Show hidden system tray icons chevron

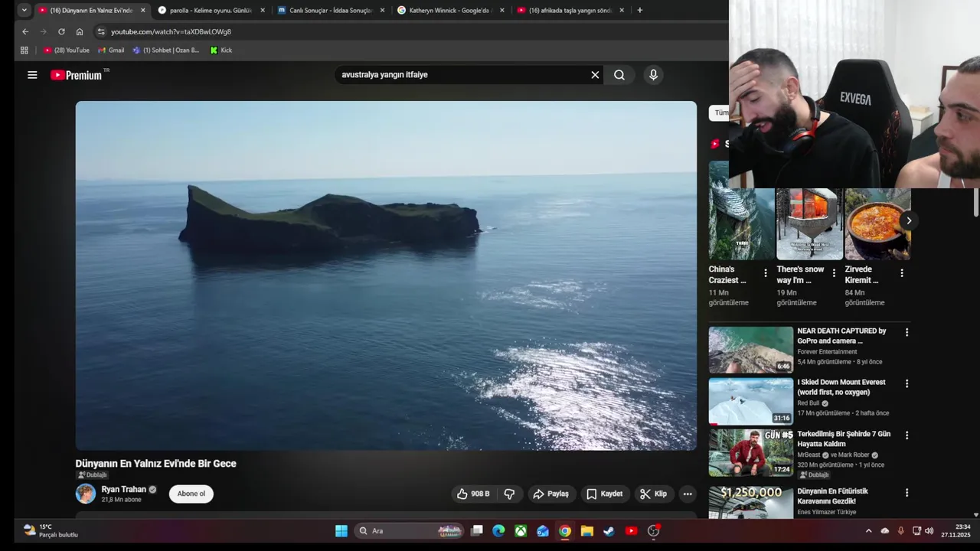tap(868, 531)
